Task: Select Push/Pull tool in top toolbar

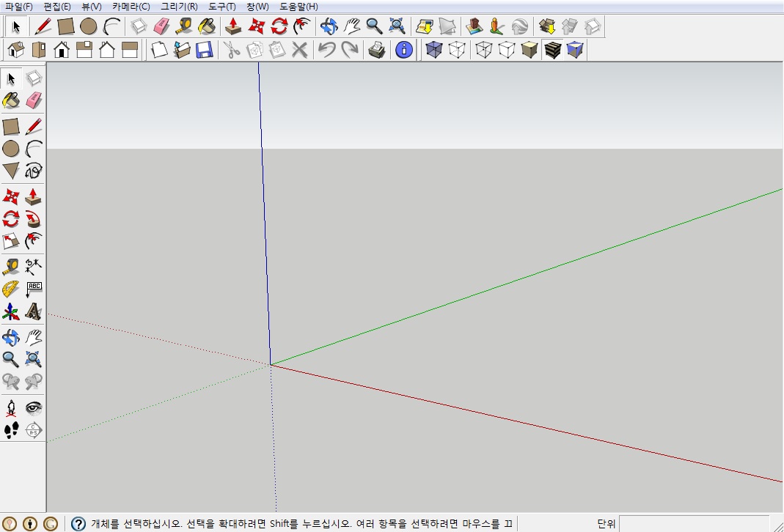Action: [x=233, y=26]
